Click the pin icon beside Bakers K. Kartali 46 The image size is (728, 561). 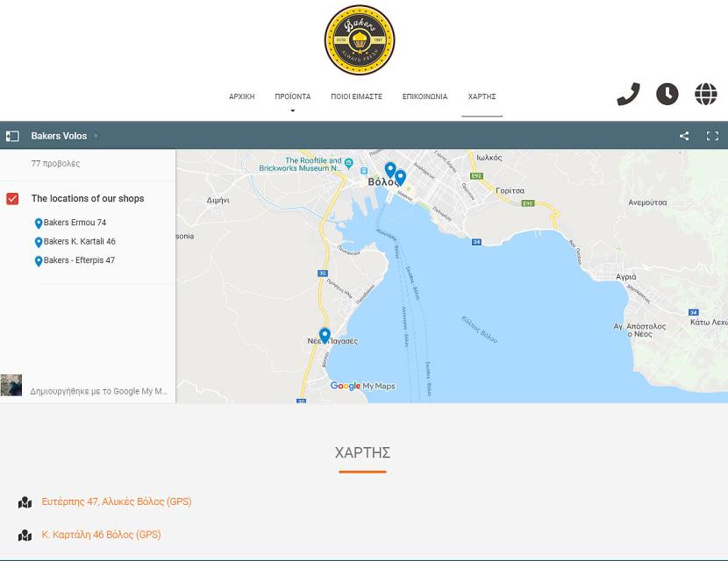39,242
